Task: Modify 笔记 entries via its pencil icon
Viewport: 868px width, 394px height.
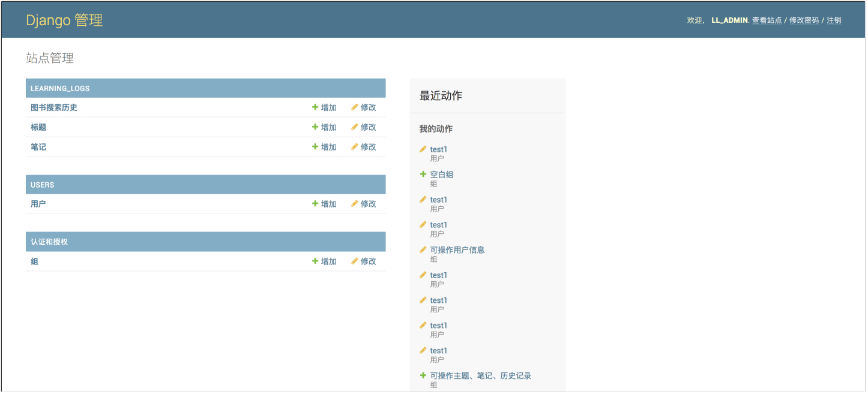Action: (x=355, y=147)
